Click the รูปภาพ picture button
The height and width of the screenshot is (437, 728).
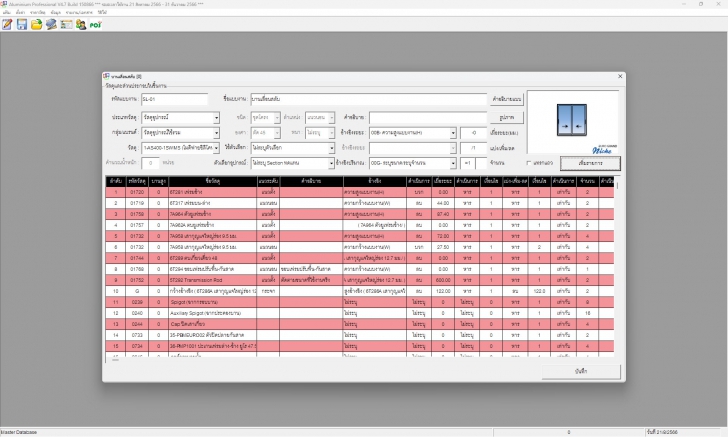pos(507,117)
